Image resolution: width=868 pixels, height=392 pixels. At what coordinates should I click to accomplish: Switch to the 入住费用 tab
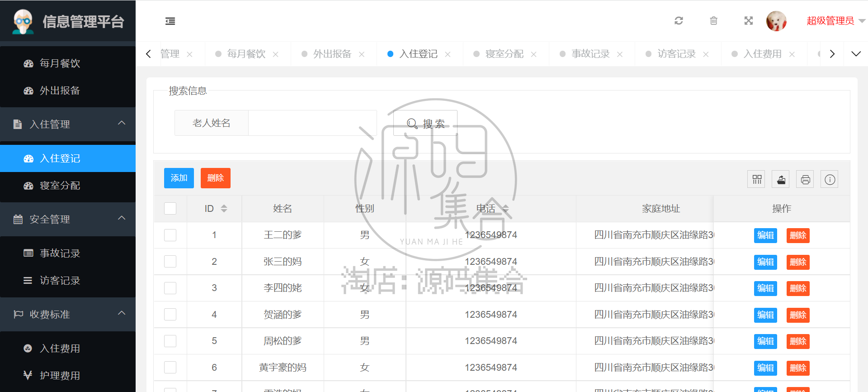click(x=763, y=54)
